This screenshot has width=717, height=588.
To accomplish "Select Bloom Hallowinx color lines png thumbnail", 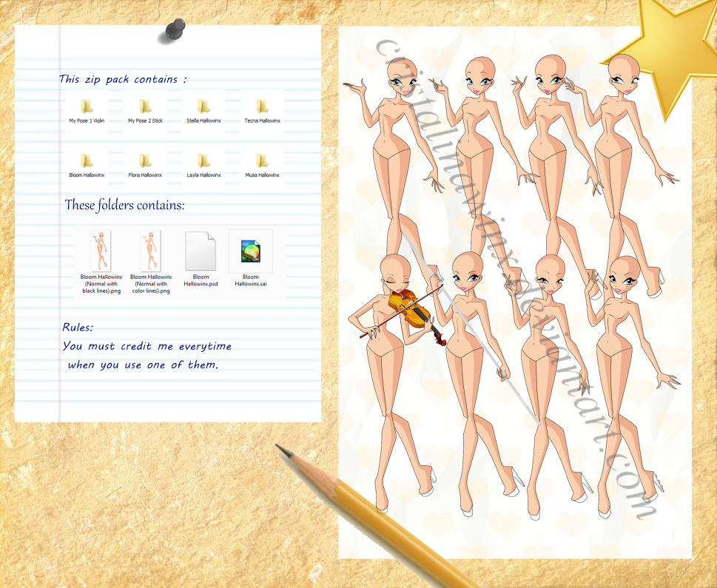I will point(150,251).
